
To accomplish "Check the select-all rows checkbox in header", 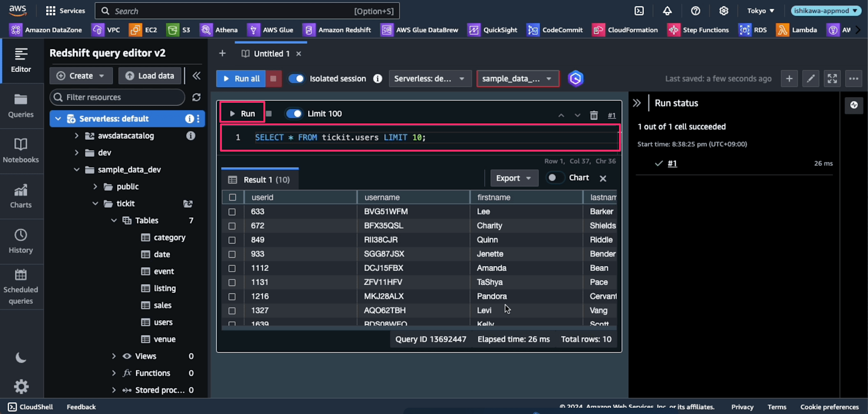I will point(233,197).
